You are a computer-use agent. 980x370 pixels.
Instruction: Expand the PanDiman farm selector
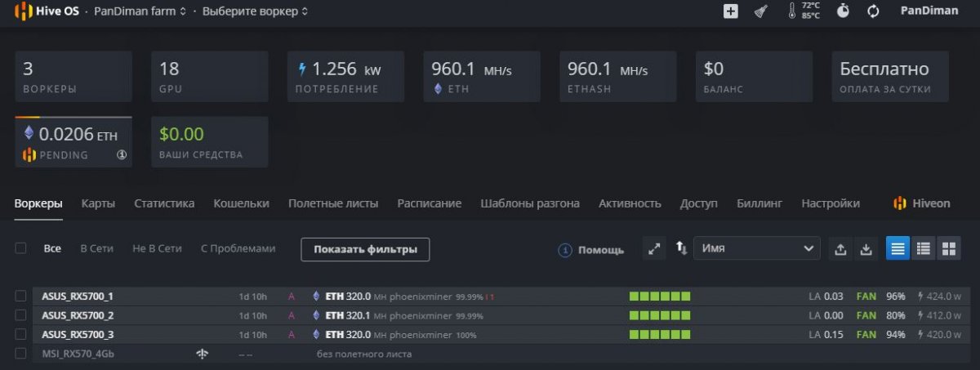pos(140,11)
